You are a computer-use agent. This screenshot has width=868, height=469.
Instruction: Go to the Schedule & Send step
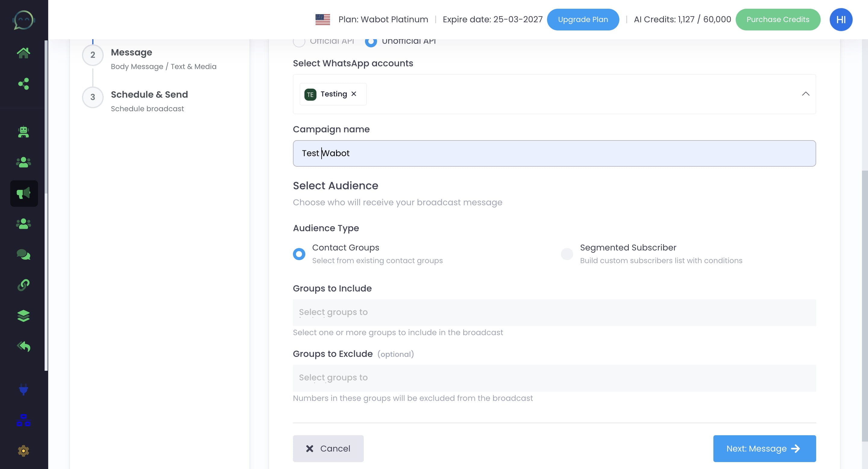tap(149, 94)
